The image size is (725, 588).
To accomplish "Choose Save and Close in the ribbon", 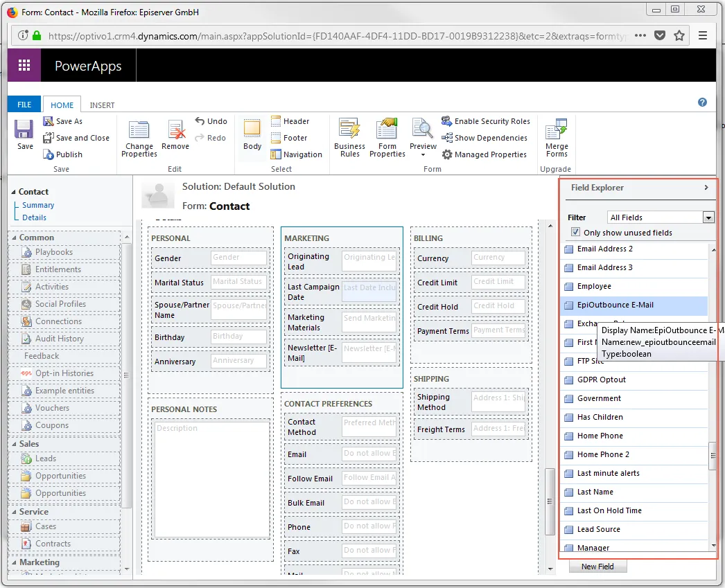I will point(76,138).
